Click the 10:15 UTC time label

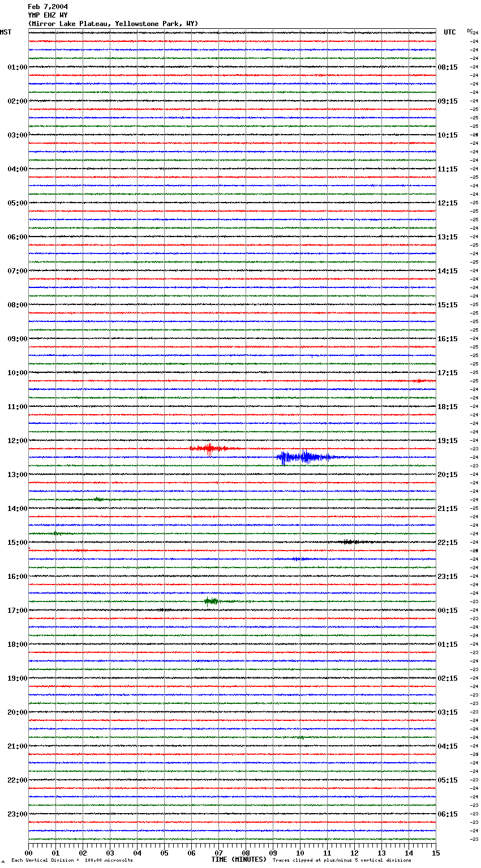coord(448,135)
